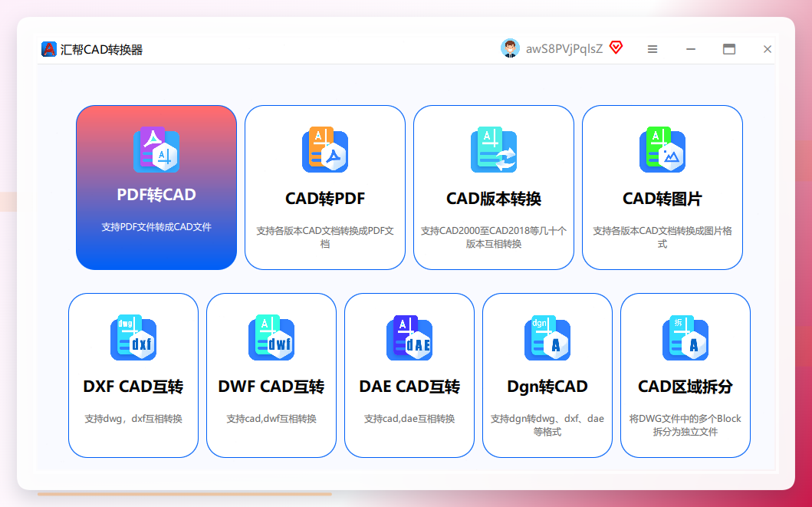Click the CAD转图片 card icon
The width and height of the screenshot is (812, 507).
(662, 150)
